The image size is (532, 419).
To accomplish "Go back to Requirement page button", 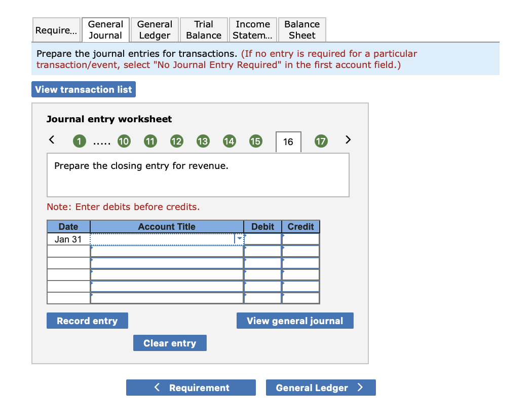I will (191, 388).
